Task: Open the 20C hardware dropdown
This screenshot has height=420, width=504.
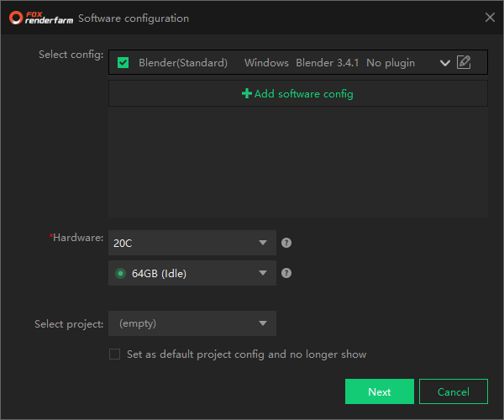Action: tap(192, 243)
